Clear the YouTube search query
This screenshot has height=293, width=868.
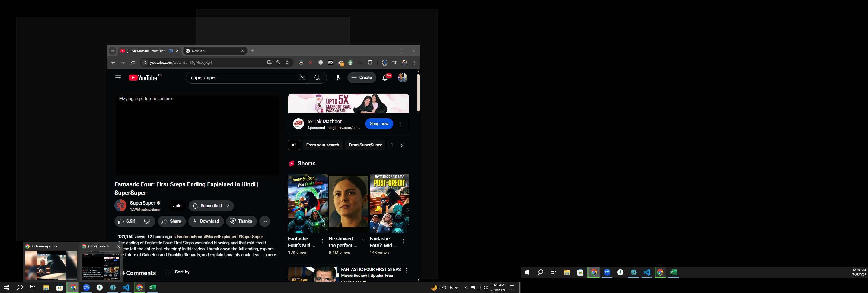[303, 78]
